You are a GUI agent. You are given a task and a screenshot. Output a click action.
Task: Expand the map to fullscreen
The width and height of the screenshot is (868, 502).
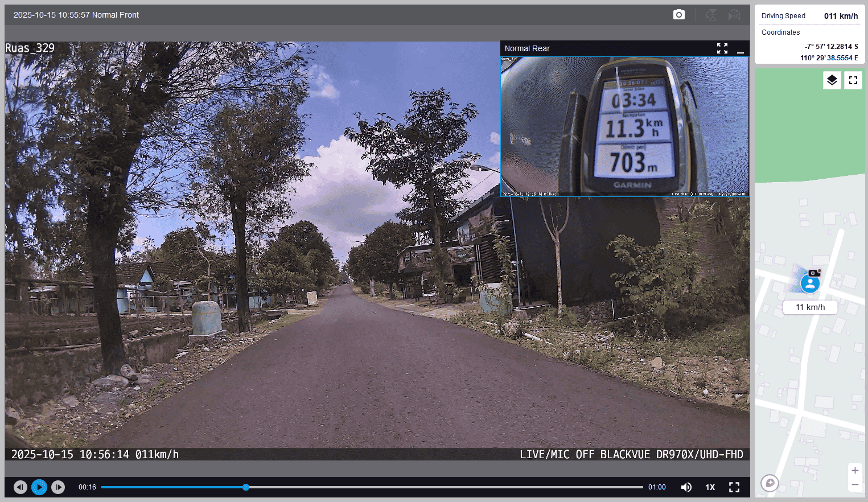(853, 80)
